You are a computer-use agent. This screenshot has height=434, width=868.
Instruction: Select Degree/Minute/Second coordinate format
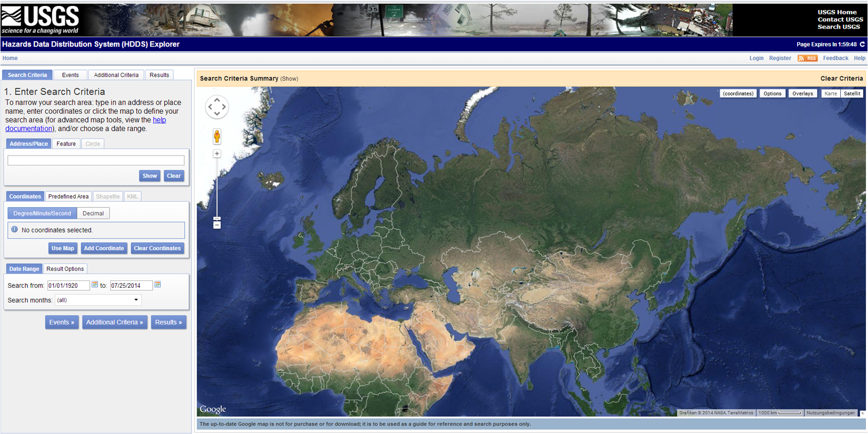[42, 214]
